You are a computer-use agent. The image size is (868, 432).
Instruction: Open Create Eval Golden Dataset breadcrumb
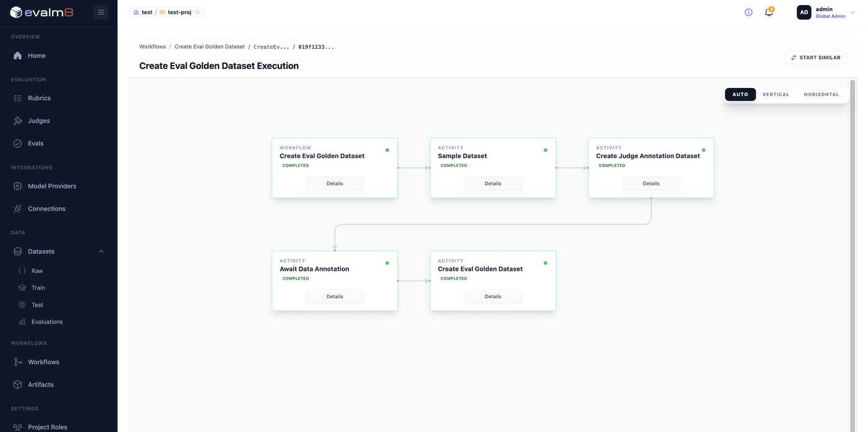210,46
